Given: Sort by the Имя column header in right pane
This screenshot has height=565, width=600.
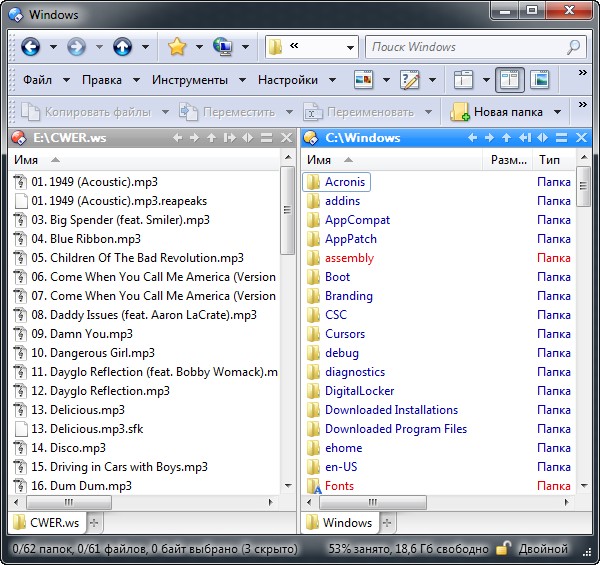Looking at the screenshot, I should pos(319,159).
